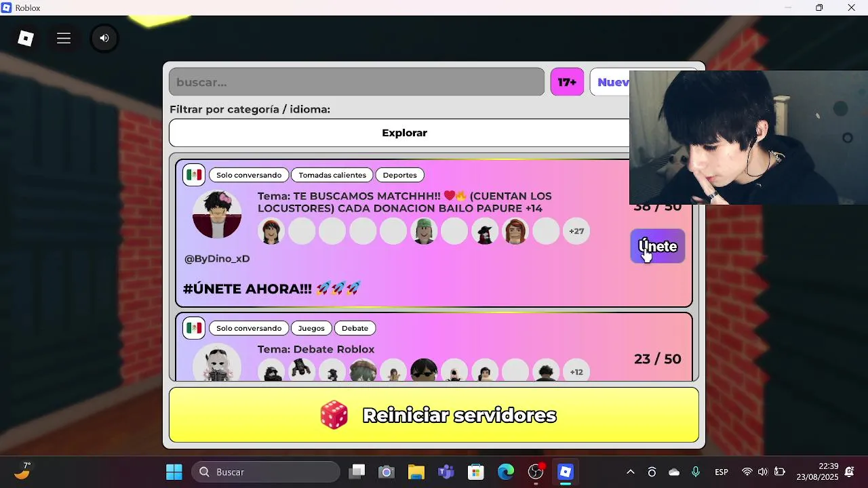Open the Camera app on the taskbar

pos(387,472)
